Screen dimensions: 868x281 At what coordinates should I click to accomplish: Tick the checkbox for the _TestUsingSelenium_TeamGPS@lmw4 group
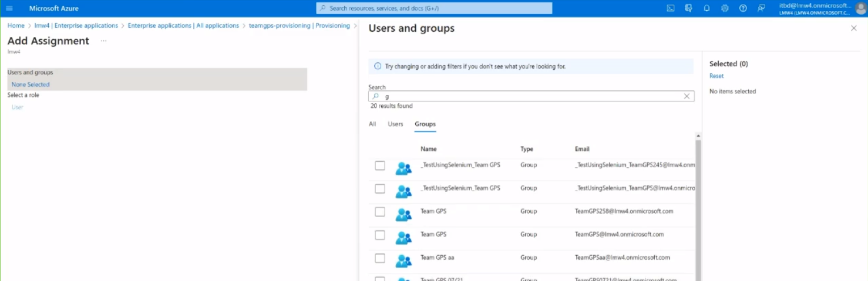click(380, 189)
